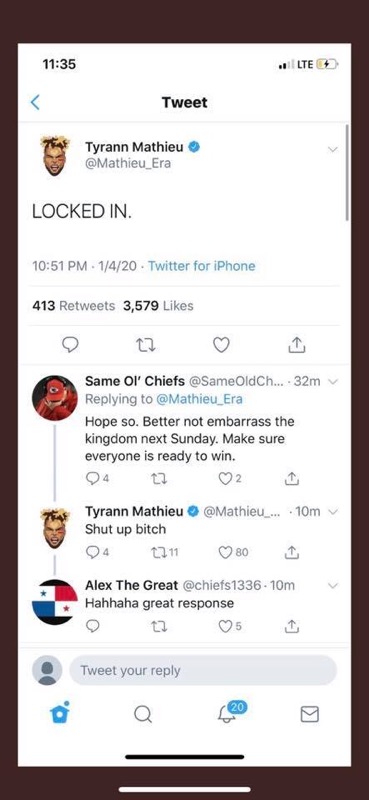Image resolution: width=369 pixels, height=800 pixels.
Task: Retweet the main LOCKED IN tweet
Action: tap(146, 346)
